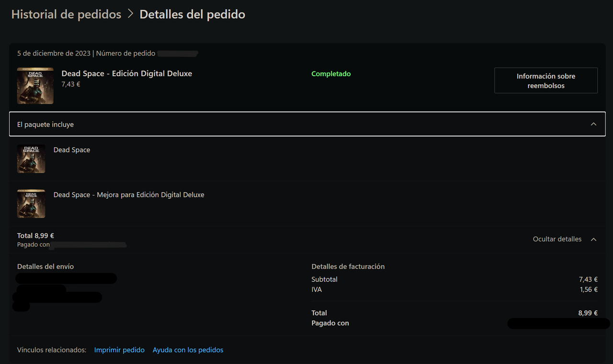This screenshot has width=613, height=364.
Task: Click the Subtotal 7,43 € amount
Action: [588, 279]
